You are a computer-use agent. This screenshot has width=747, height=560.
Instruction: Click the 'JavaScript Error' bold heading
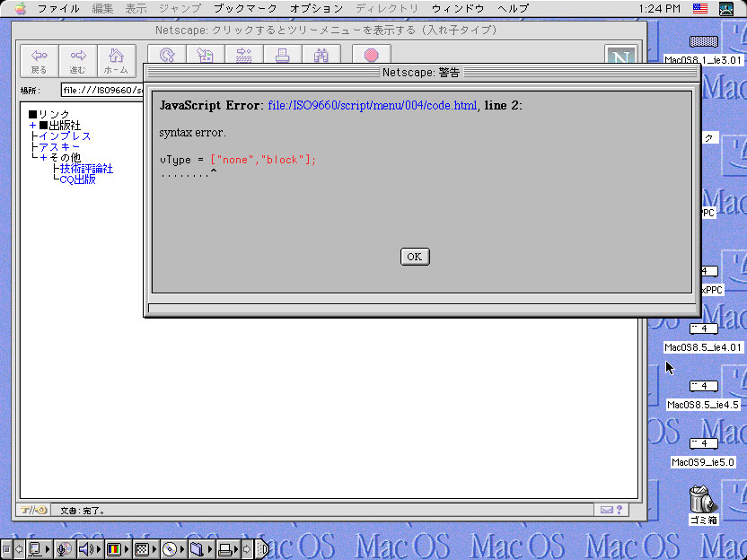tap(209, 105)
